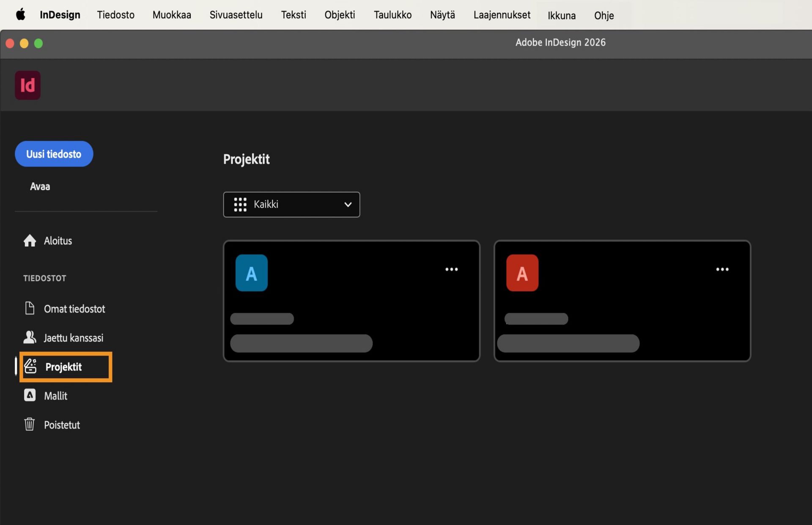Screen dimensions: 812x525
Task: Click the Kaikki dropdown chevron arrow
Action: (348, 205)
